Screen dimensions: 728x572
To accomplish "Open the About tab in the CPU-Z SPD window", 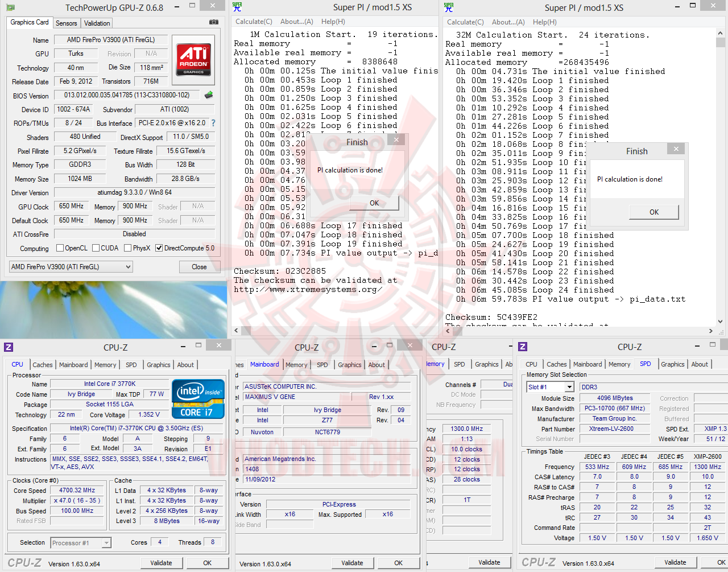I will [700, 364].
